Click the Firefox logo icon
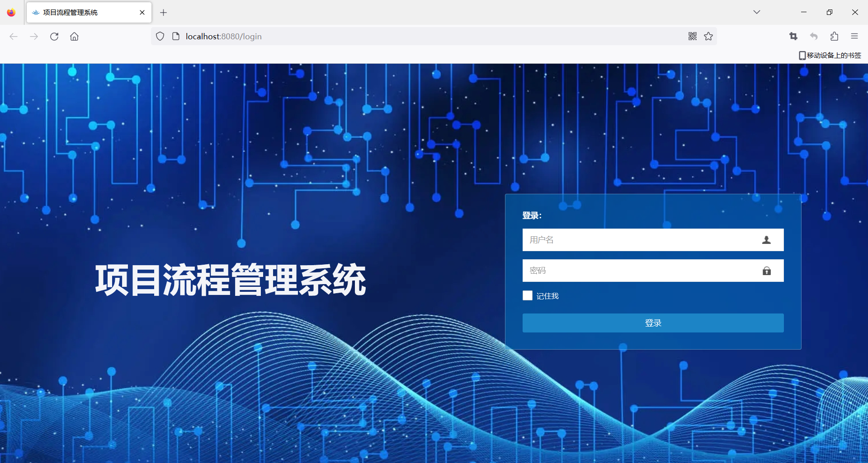Image resolution: width=868 pixels, height=463 pixels. click(11, 12)
